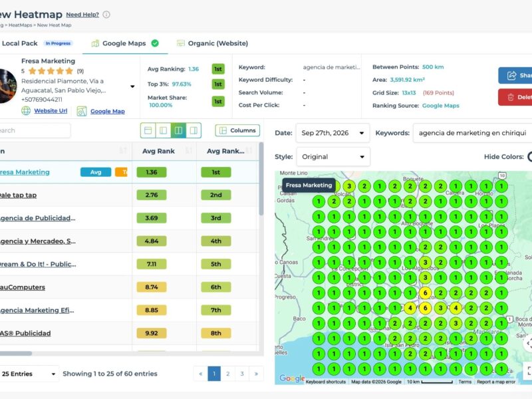The height and width of the screenshot is (399, 532).
Task: Open the Dream & Do It! listing
Action: [38, 264]
